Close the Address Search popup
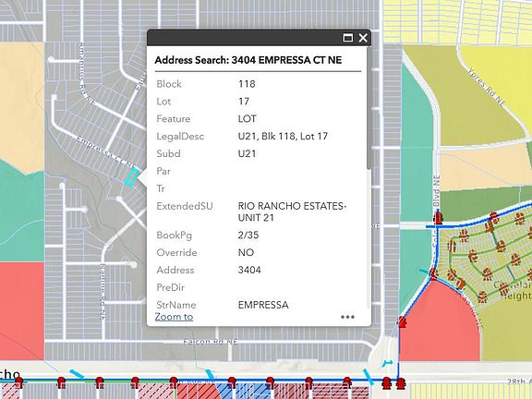 pyautogui.click(x=363, y=38)
